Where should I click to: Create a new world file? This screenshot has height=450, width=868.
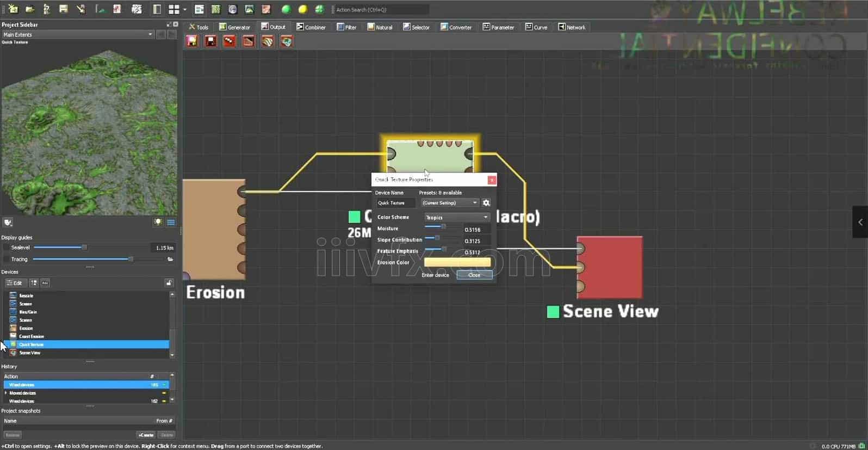(13, 9)
